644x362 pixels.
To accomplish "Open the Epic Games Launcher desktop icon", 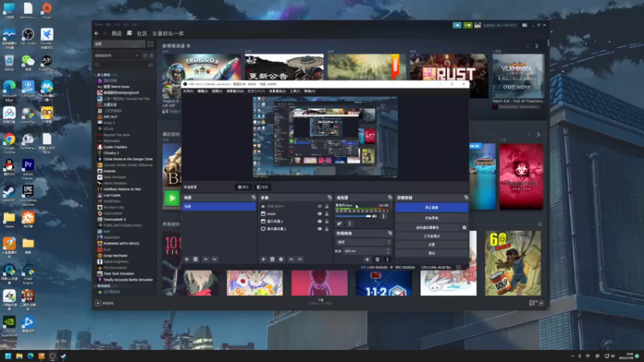I will pos(28,195).
